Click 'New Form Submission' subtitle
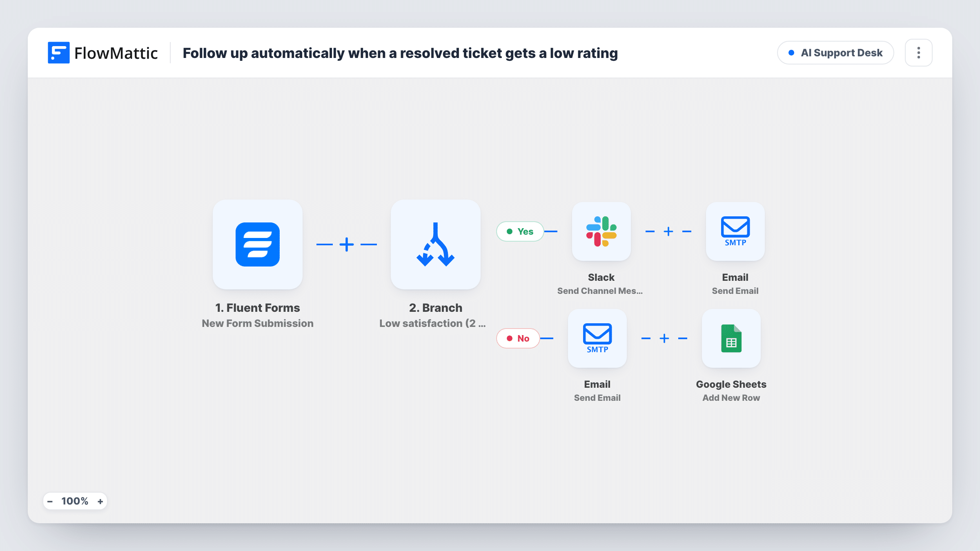Viewport: 980px width, 551px height. (x=258, y=323)
